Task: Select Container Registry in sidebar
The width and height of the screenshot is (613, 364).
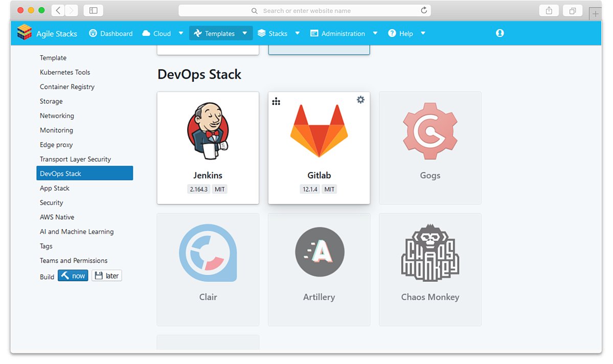Action: pyautogui.click(x=67, y=87)
